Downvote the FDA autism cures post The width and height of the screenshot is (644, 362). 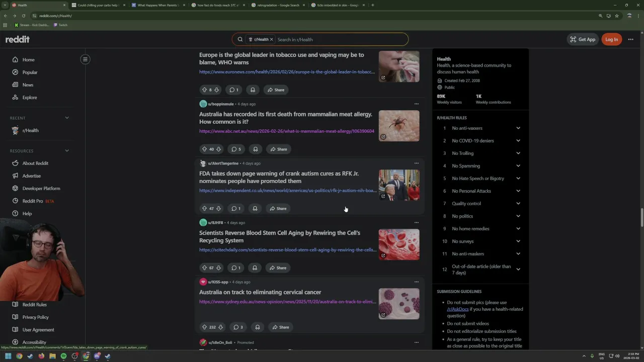point(218,209)
